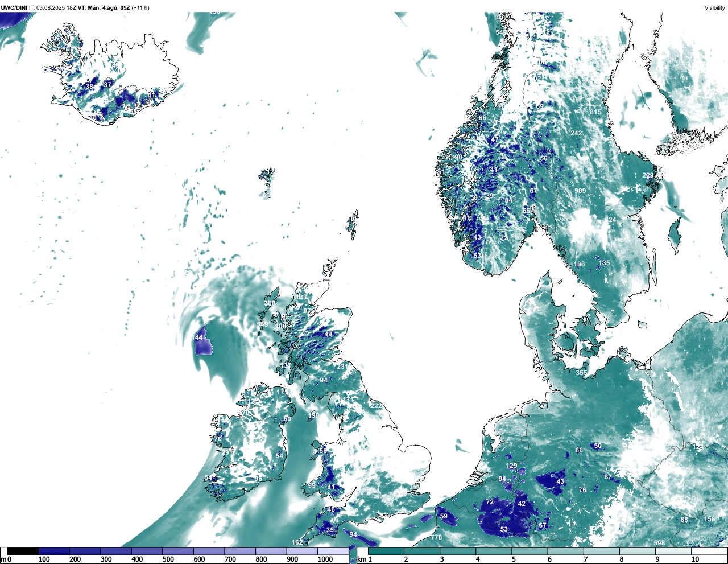Click the 10 label on the kilometre scale
The height and width of the screenshot is (564, 728).
(x=695, y=559)
